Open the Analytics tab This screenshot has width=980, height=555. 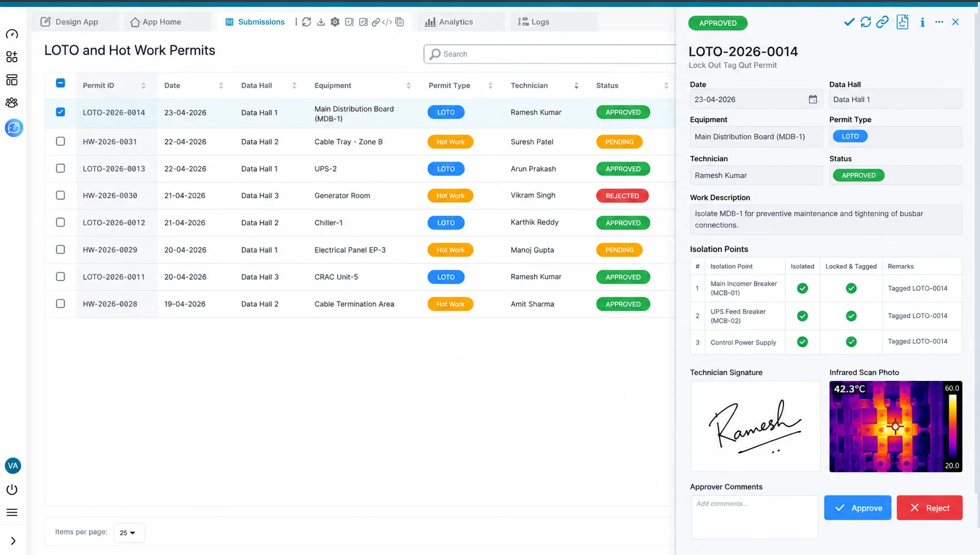pyautogui.click(x=461, y=22)
